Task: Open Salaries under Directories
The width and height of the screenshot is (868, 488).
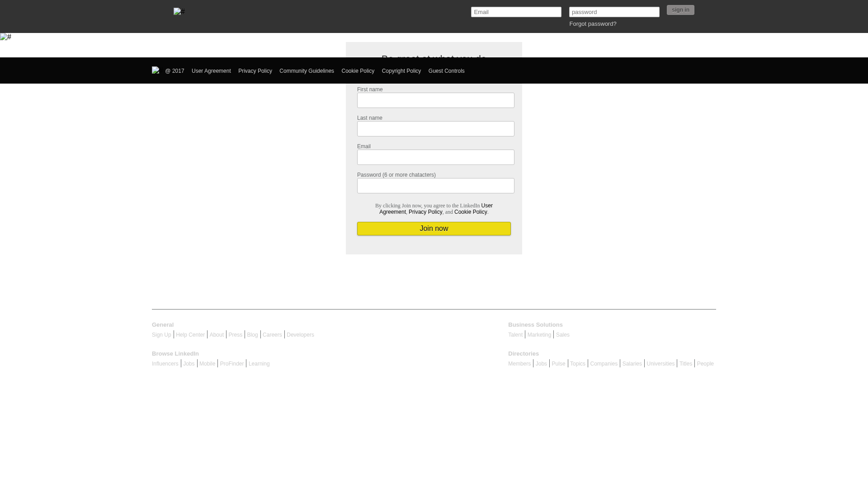Action: 632,364
